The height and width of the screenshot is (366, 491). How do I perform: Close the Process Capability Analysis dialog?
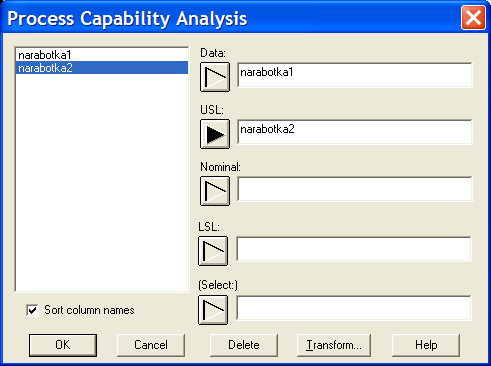coord(473,18)
